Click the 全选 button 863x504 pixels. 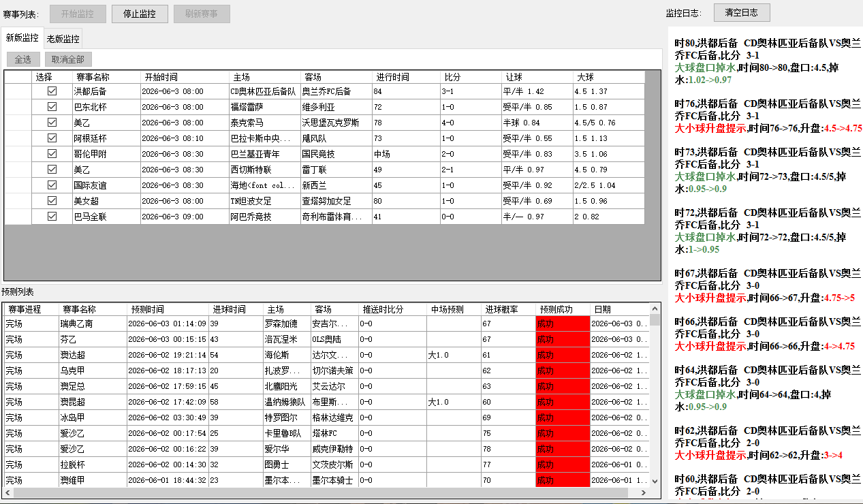tap(23, 59)
